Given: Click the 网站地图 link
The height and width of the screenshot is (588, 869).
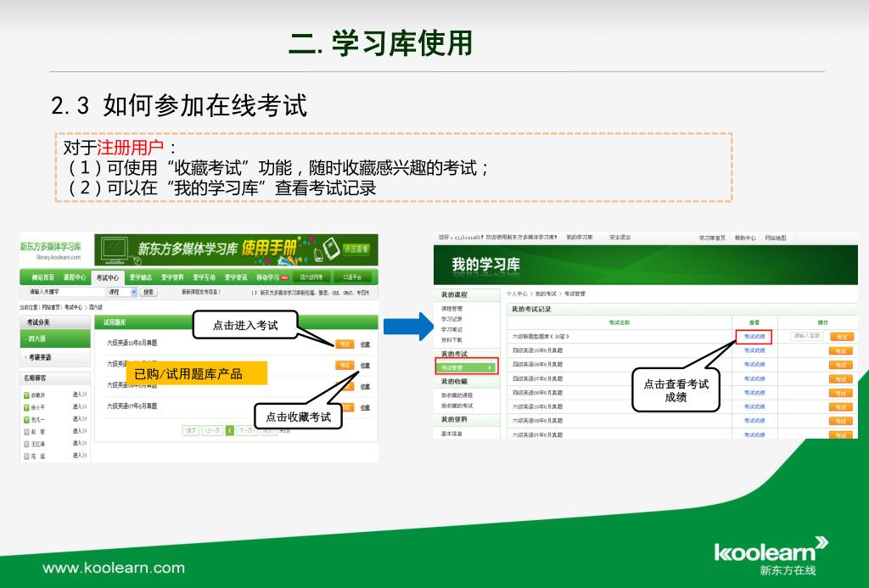Looking at the screenshot, I should (776, 238).
